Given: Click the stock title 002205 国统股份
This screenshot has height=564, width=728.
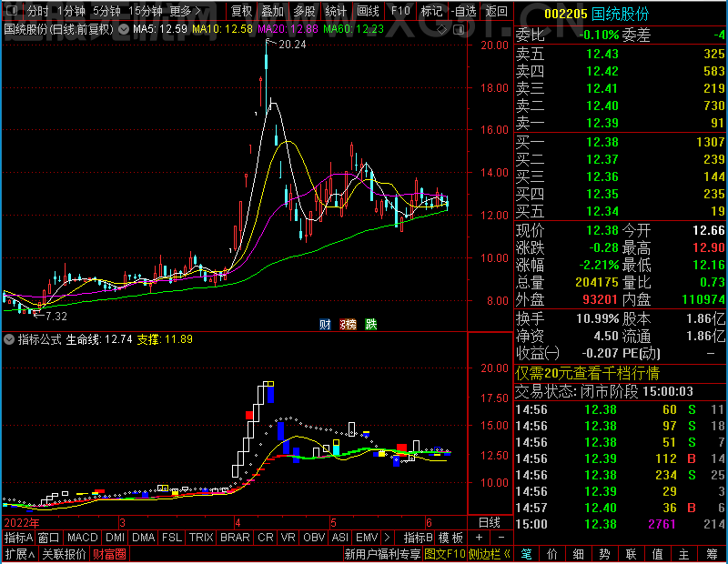Looking at the screenshot, I should tap(597, 14).
